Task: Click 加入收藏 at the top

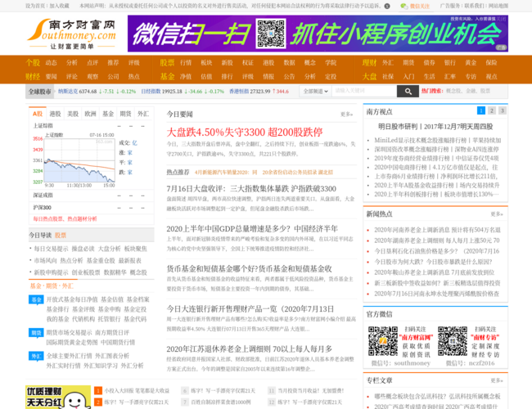Action: click(x=60, y=6)
